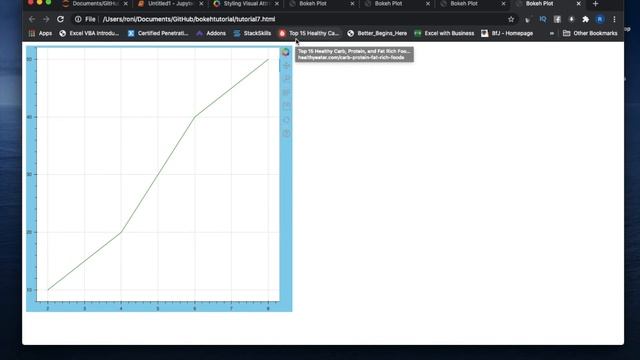Go back using browser back arrow
This screenshot has width=640, height=360.
pos(32,19)
